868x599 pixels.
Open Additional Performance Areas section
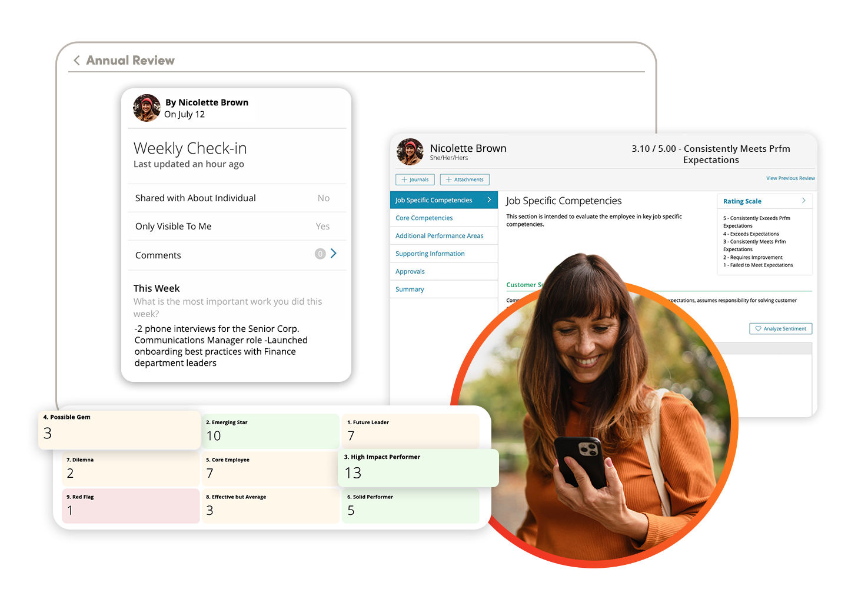444,235
